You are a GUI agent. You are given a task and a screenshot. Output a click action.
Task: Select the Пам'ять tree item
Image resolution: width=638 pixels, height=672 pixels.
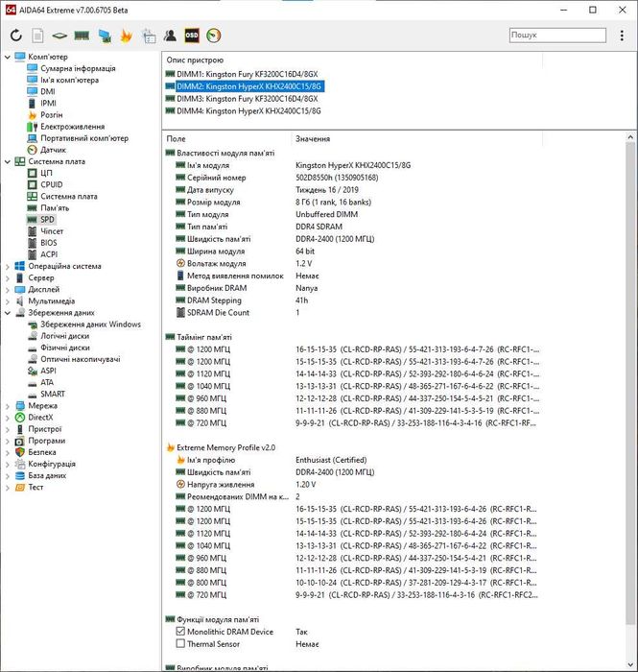click(55, 208)
